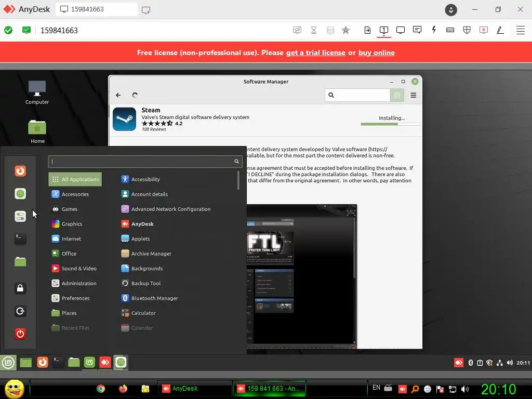Select the AnyDesk whiteboard pen icon
This screenshot has width=532, height=399.
click(500, 30)
